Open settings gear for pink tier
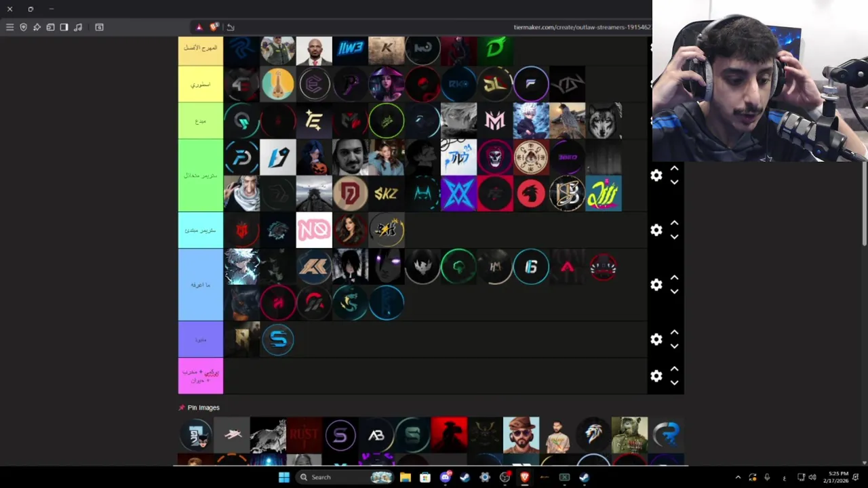This screenshot has height=488, width=868. point(656,376)
